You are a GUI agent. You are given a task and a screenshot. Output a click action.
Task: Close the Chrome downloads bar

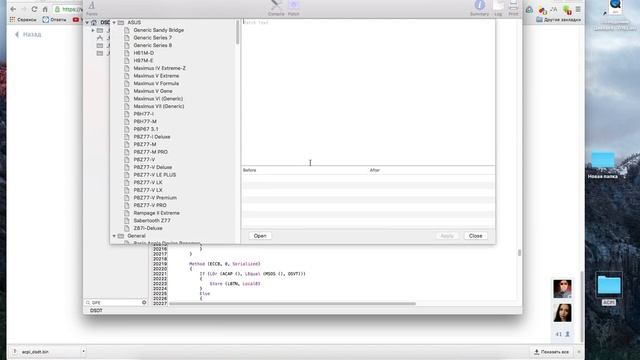579,351
